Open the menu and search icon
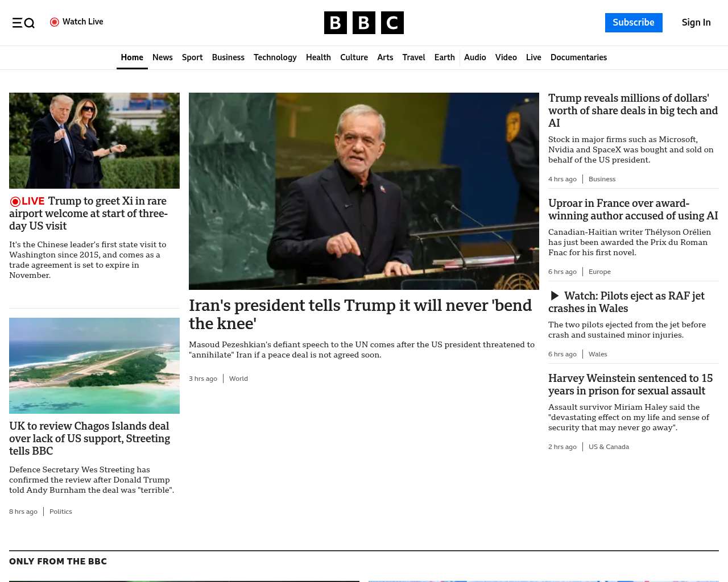This screenshot has width=728, height=582. (x=23, y=23)
